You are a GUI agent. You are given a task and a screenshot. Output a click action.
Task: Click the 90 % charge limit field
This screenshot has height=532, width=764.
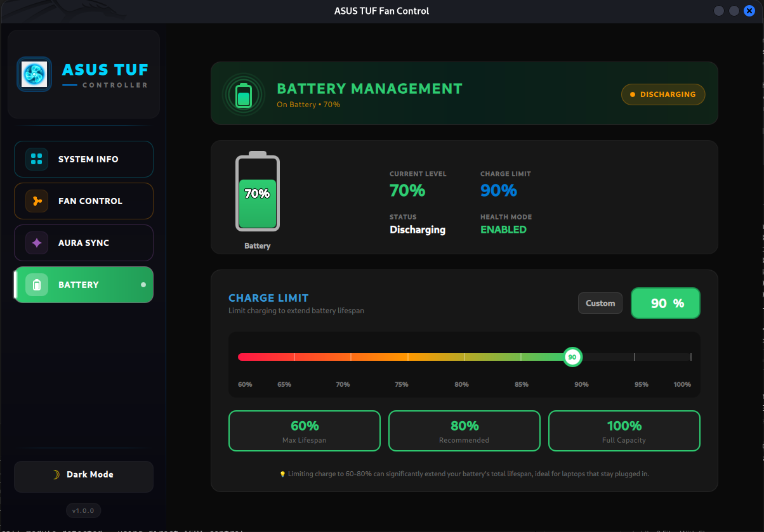[666, 303]
